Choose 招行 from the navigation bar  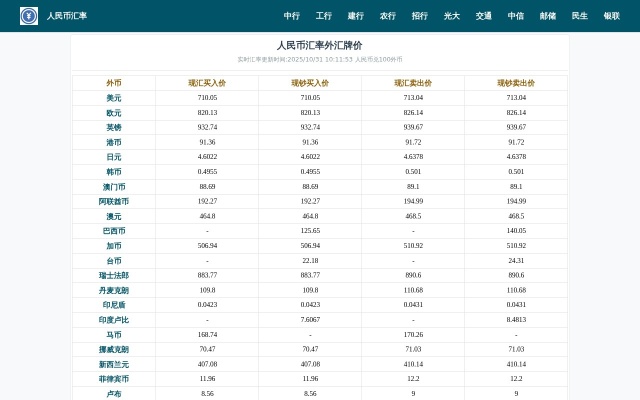tap(420, 16)
